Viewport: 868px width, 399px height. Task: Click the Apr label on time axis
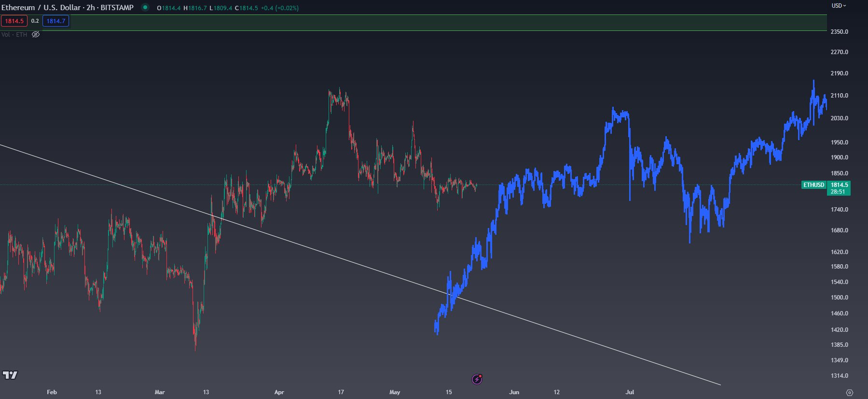(x=279, y=392)
